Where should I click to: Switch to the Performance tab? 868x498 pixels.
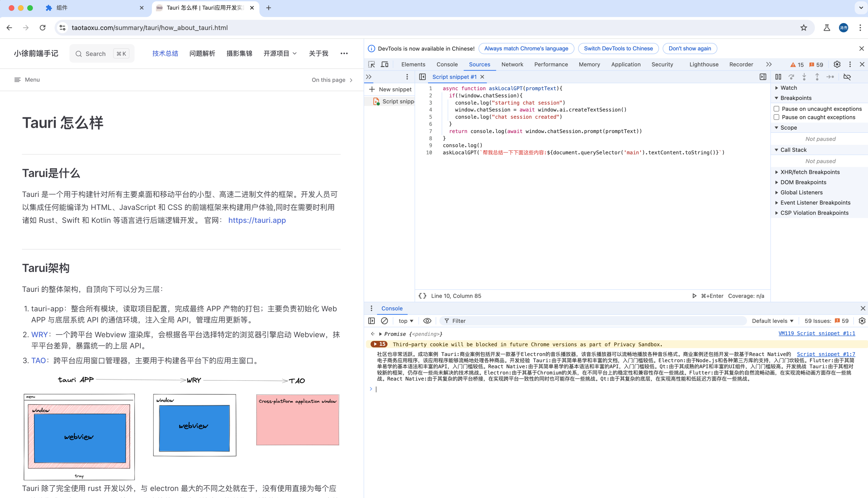coord(551,64)
